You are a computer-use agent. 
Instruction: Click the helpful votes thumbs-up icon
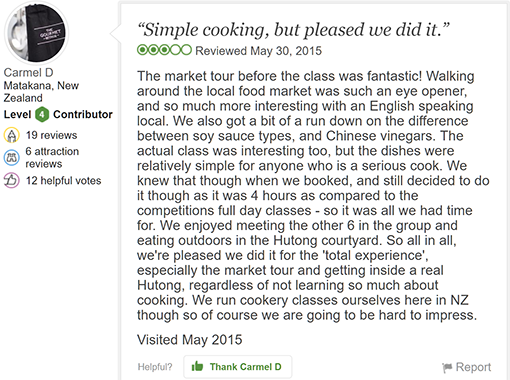click(x=11, y=180)
